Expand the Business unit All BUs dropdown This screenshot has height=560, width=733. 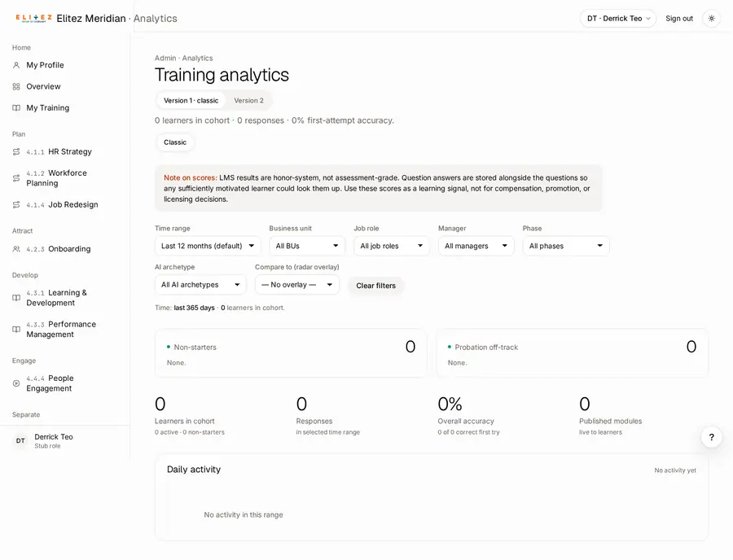[x=307, y=246]
